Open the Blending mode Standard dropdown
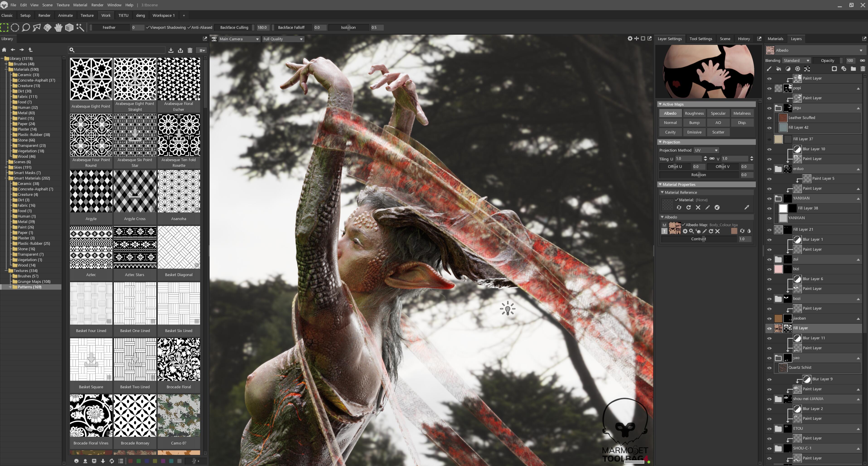The width and height of the screenshot is (868, 466). pyautogui.click(x=796, y=60)
